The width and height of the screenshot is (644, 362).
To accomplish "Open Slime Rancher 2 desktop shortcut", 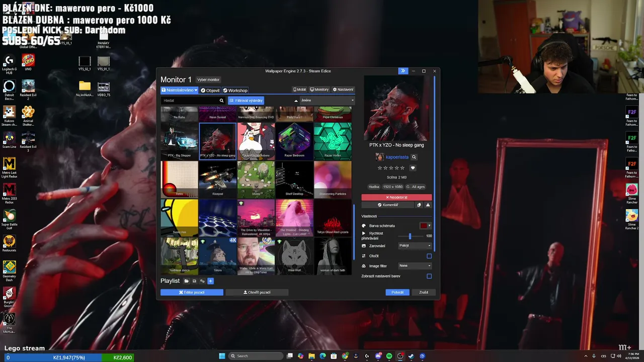I will point(632,219).
